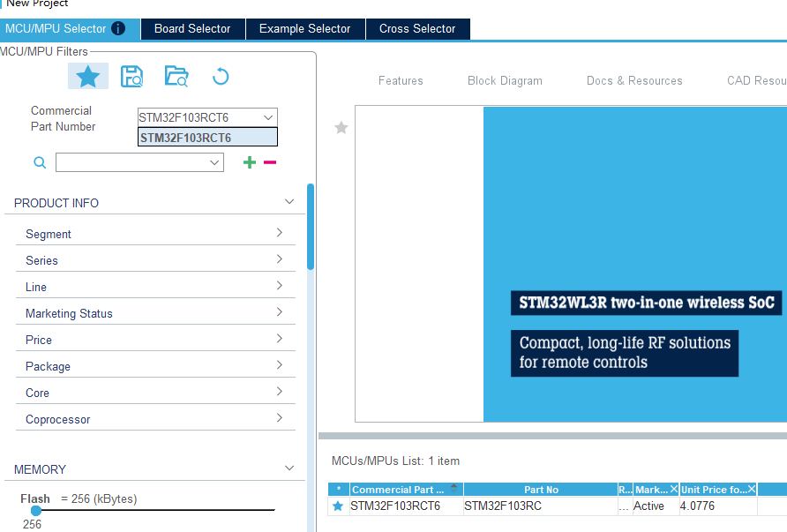Screen dimensions: 787x532
Task: Open the Cross Selector tab
Action: point(417,28)
